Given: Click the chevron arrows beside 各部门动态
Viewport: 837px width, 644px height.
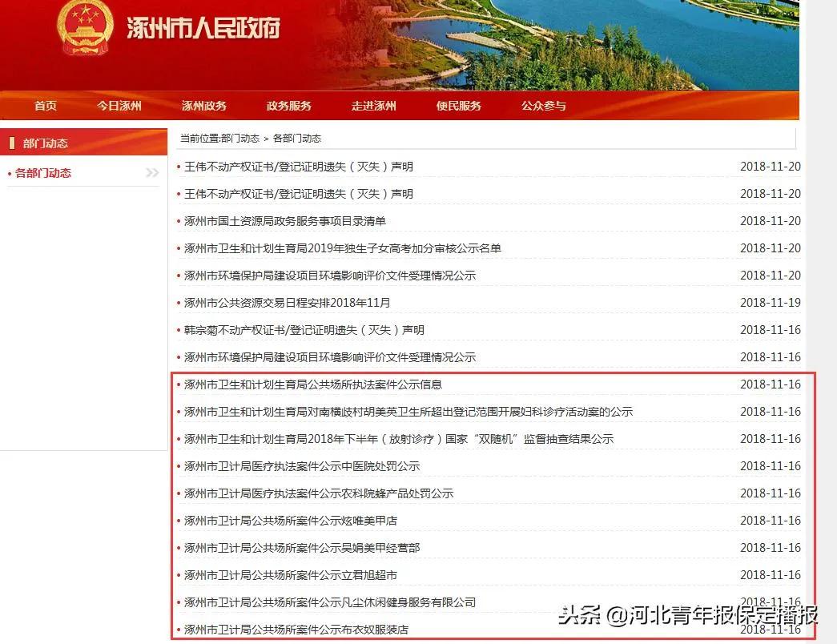Looking at the screenshot, I should pos(152,173).
